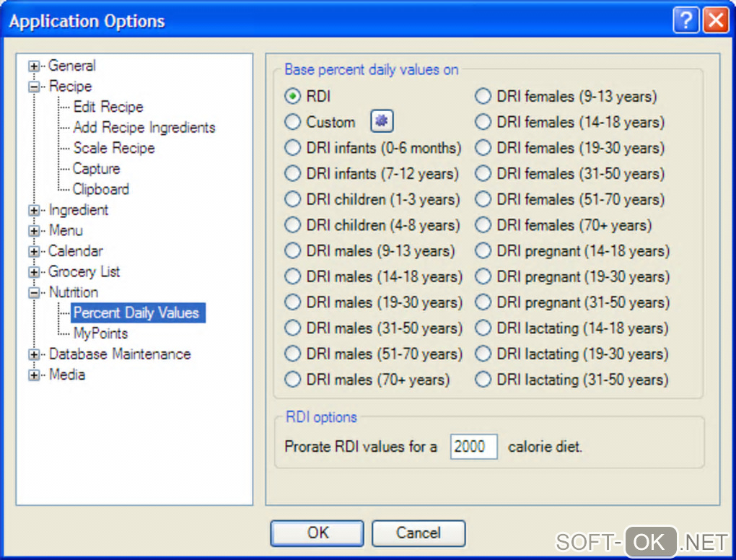The height and width of the screenshot is (560, 736).
Task: Select the Custom radio option
Action: (x=293, y=122)
